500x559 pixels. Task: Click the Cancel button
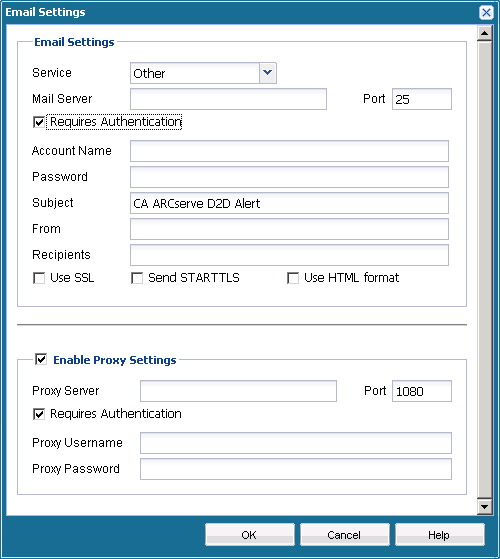point(344,535)
